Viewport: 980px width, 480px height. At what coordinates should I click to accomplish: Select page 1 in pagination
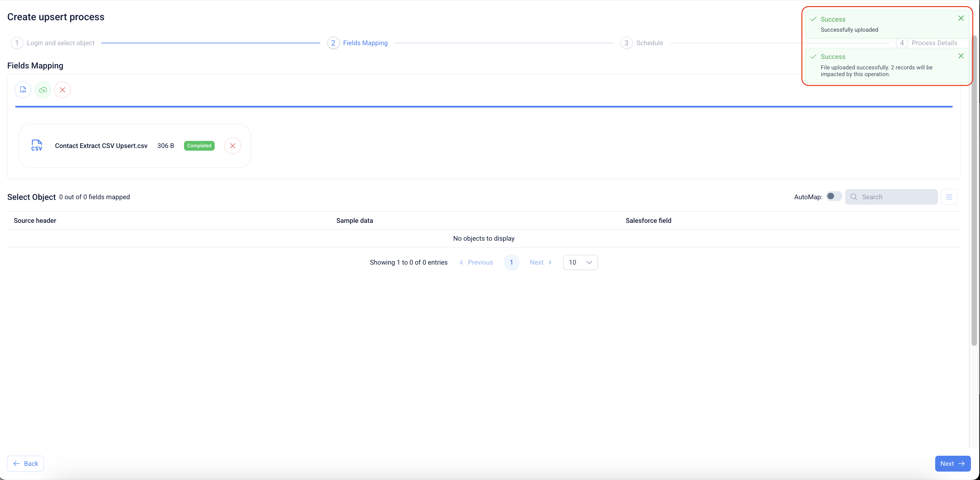click(511, 262)
